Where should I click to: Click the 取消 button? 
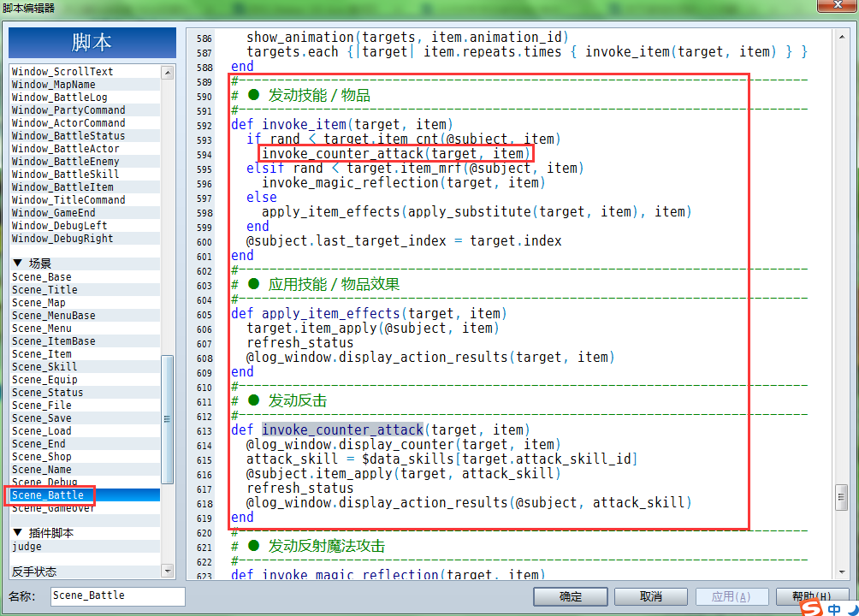[x=651, y=596]
